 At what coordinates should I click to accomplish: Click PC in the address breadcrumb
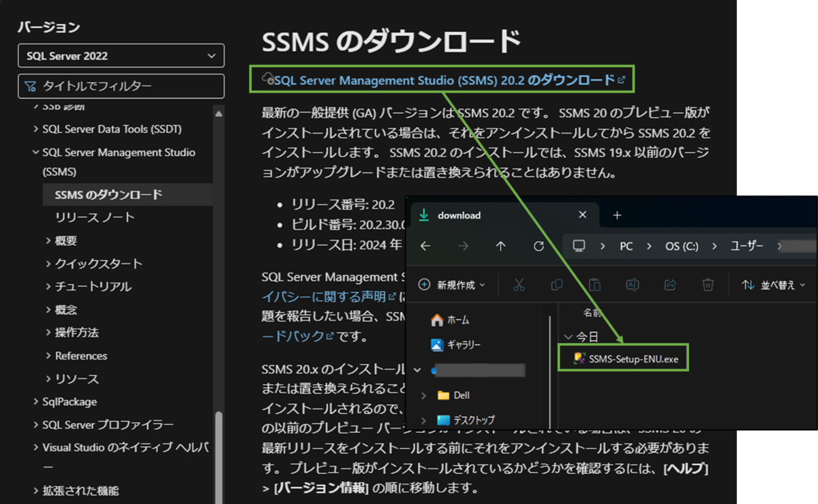[x=626, y=247]
